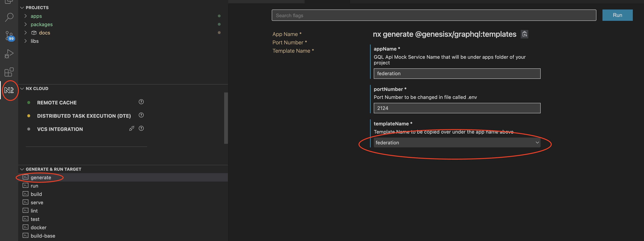Click the terminal icon beside generate
Image resolution: width=644 pixels, height=241 pixels.
[x=25, y=177]
